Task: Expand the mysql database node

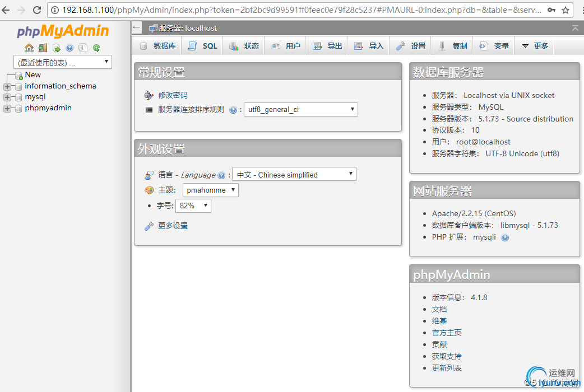Action: click(7, 97)
